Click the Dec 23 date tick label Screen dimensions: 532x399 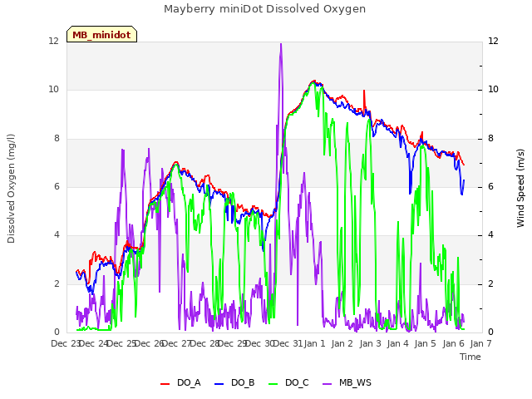[x=66, y=343]
